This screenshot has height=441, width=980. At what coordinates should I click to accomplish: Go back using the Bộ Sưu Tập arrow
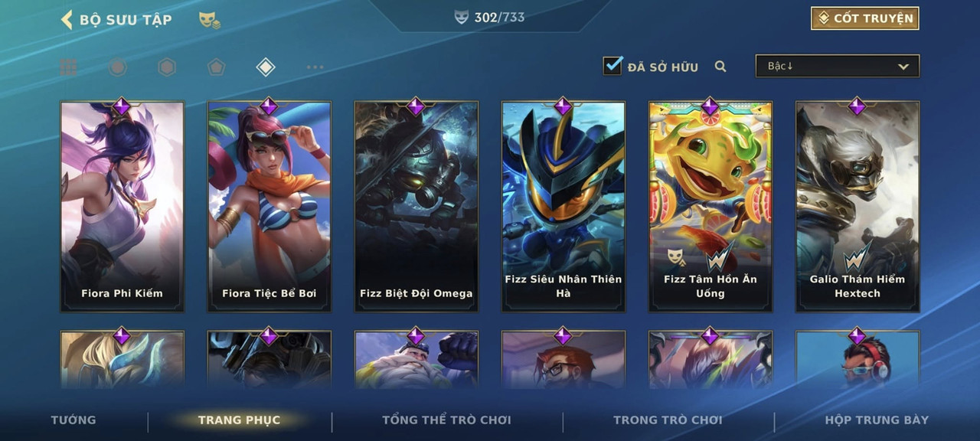[x=67, y=19]
